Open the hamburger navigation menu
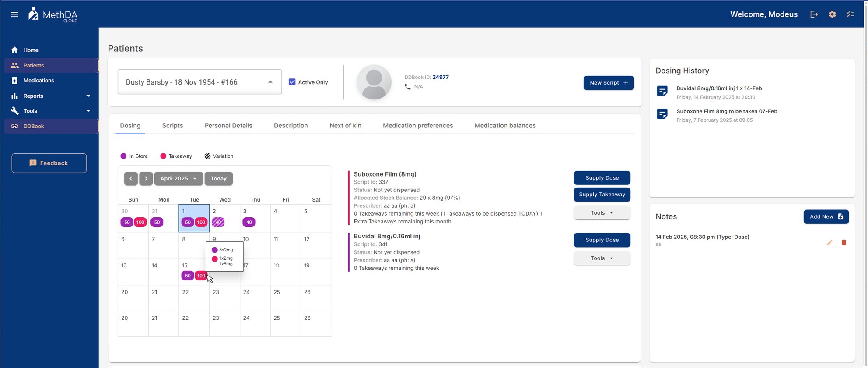Image resolution: width=868 pixels, height=368 pixels. (14, 14)
